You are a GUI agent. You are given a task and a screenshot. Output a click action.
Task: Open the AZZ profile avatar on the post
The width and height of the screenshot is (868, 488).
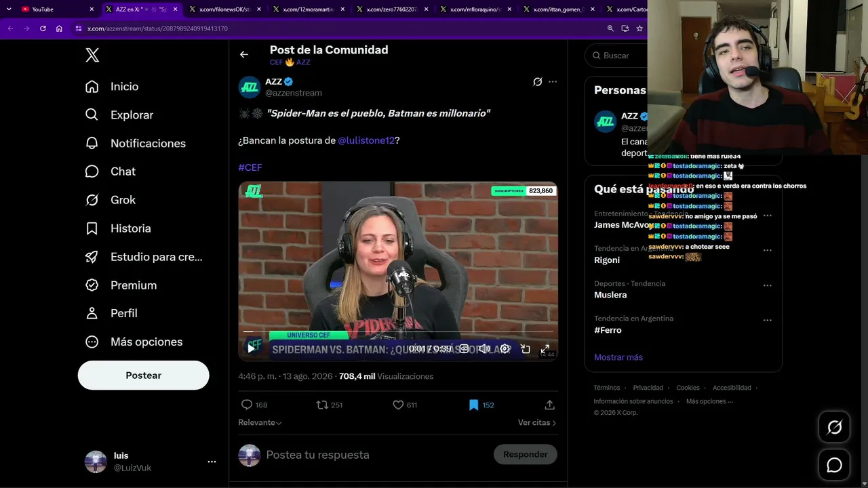250,87
